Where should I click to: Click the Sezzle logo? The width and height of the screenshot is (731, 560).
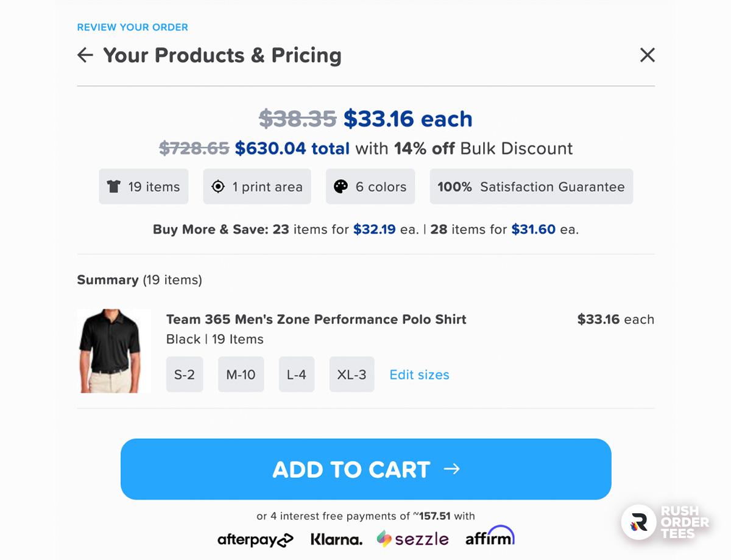click(x=412, y=539)
